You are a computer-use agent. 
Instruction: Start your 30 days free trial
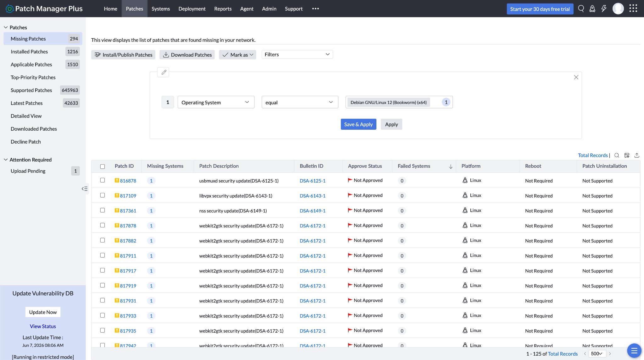[540, 9]
